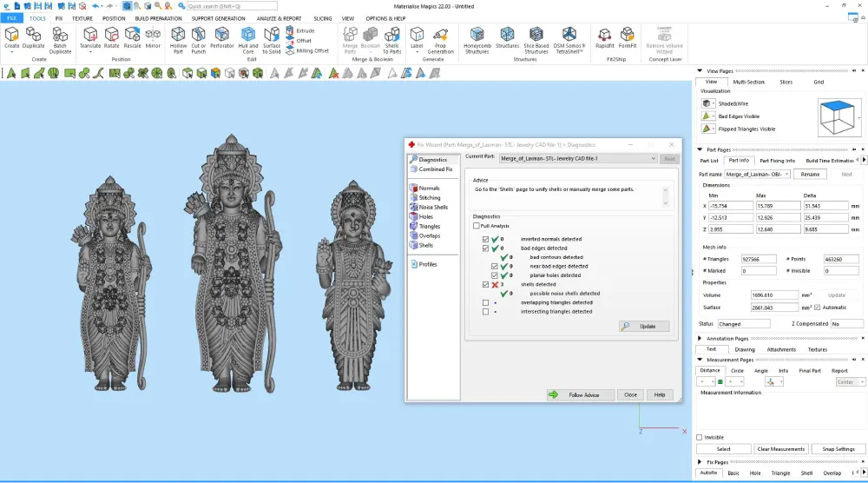Choose the Offset tool
Image resolution: width=868 pixels, height=483 pixels.
pyautogui.click(x=299, y=41)
